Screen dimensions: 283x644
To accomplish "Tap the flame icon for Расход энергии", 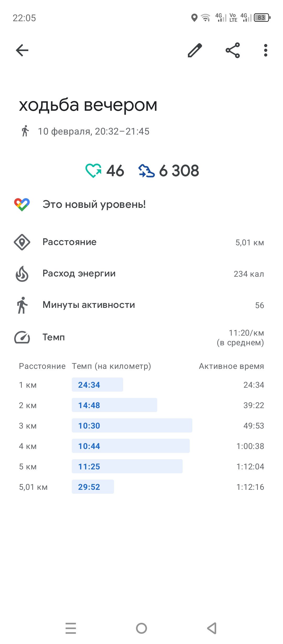I will [x=22, y=274].
